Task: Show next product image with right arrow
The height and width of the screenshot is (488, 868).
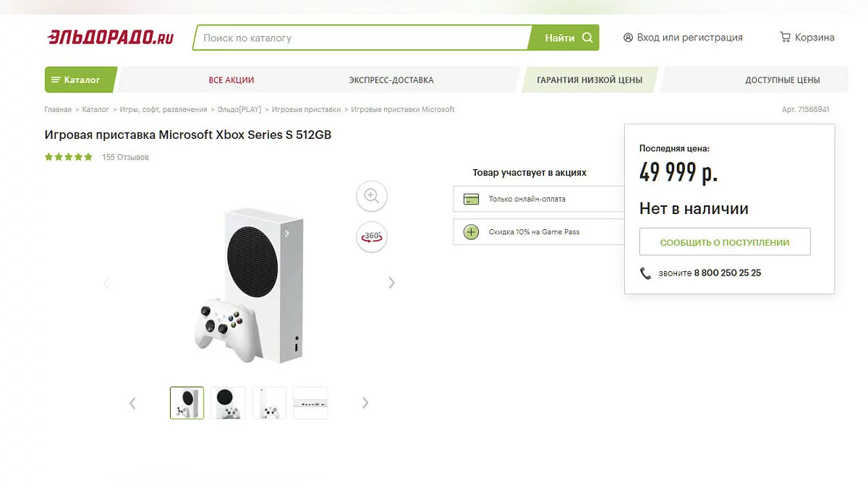Action: [x=392, y=283]
